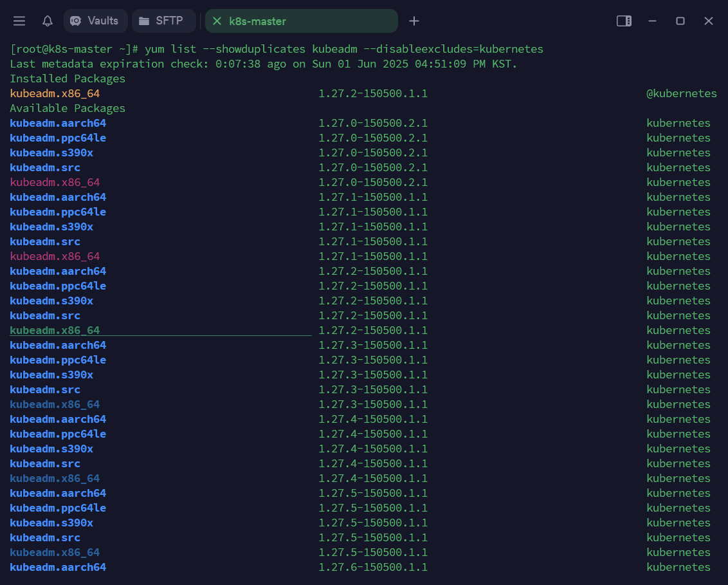This screenshot has height=585, width=728.
Task: Click the installed version 1.27.2-150500.1.1 beside @kubernetes
Action: [373, 93]
